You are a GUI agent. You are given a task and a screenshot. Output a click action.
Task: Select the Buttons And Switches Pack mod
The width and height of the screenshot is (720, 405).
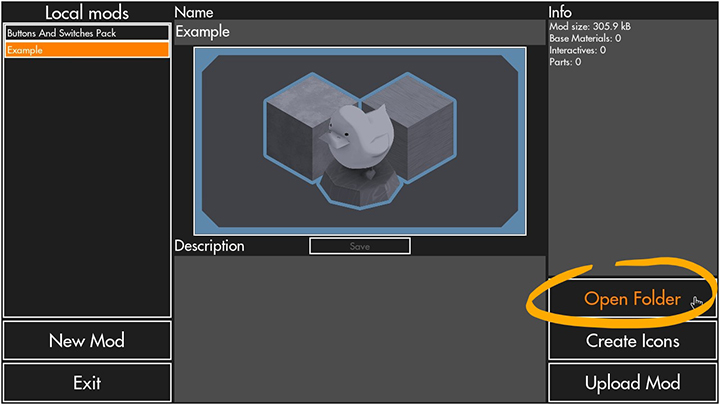pyautogui.click(x=87, y=33)
